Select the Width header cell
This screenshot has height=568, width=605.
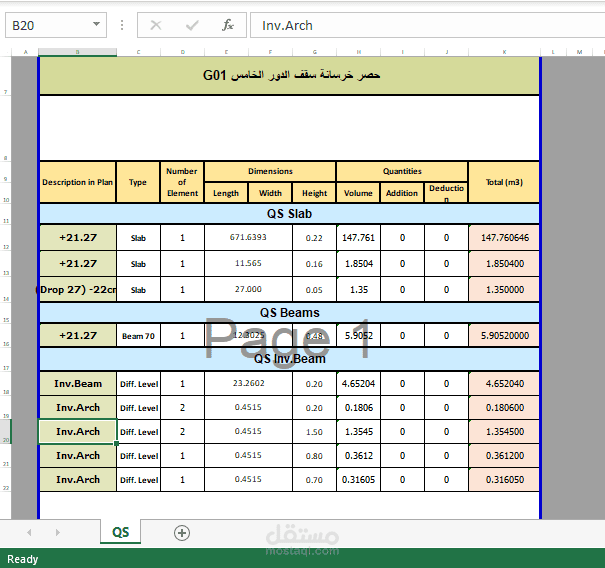[x=270, y=193]
